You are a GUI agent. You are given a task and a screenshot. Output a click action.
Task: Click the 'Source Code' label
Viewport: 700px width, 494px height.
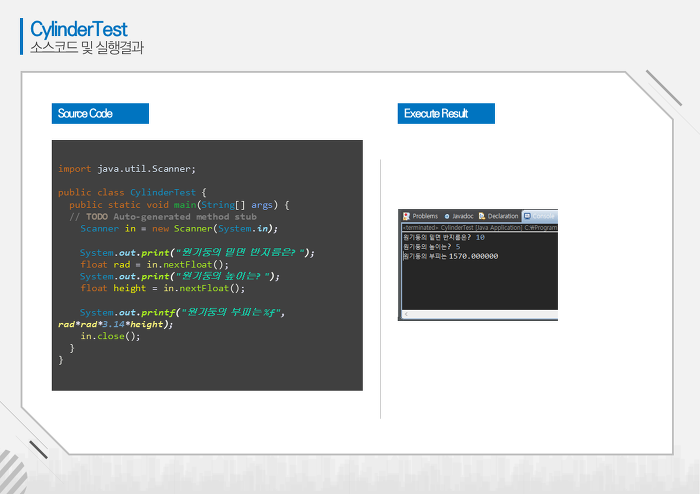click(x=100, y=113)
